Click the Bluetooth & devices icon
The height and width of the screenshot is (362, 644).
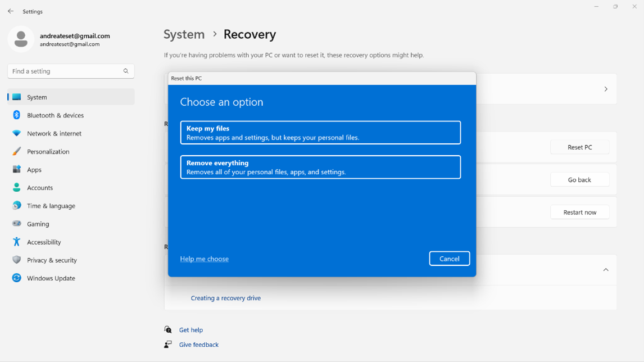16,115
